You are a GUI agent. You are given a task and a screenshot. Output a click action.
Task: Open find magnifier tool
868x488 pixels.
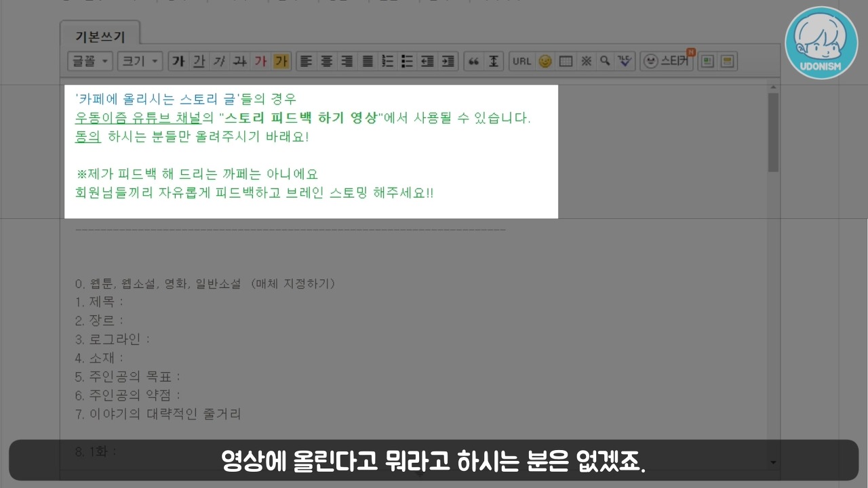click(x=605, y=61)
